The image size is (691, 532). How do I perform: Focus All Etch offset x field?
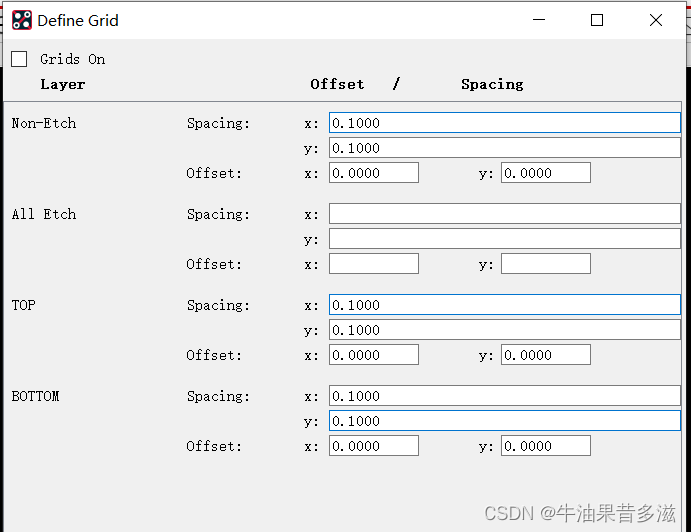373,264
